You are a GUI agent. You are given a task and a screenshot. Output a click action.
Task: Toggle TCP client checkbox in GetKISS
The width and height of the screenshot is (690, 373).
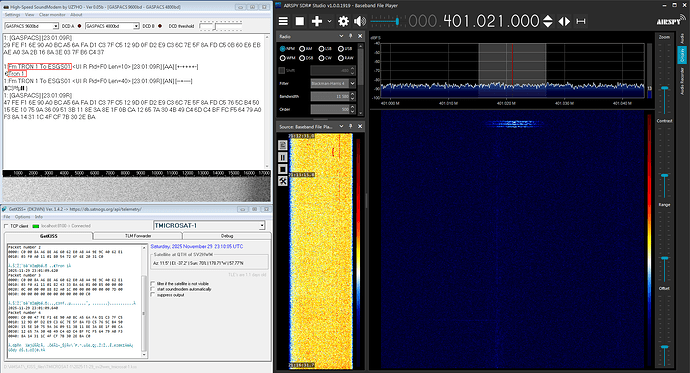click(6, 226)
